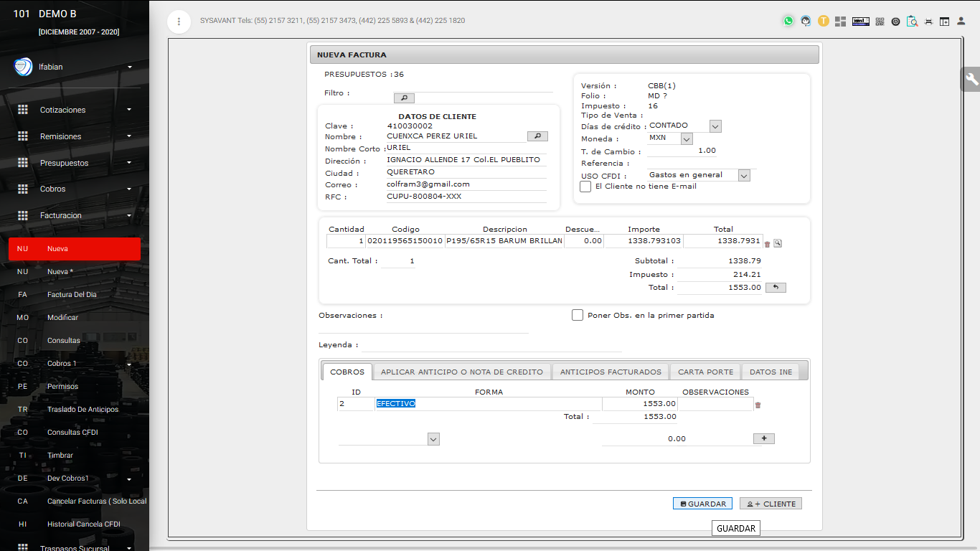
Task: Delete the P195/65R15 item row
Action: point(767,244)
